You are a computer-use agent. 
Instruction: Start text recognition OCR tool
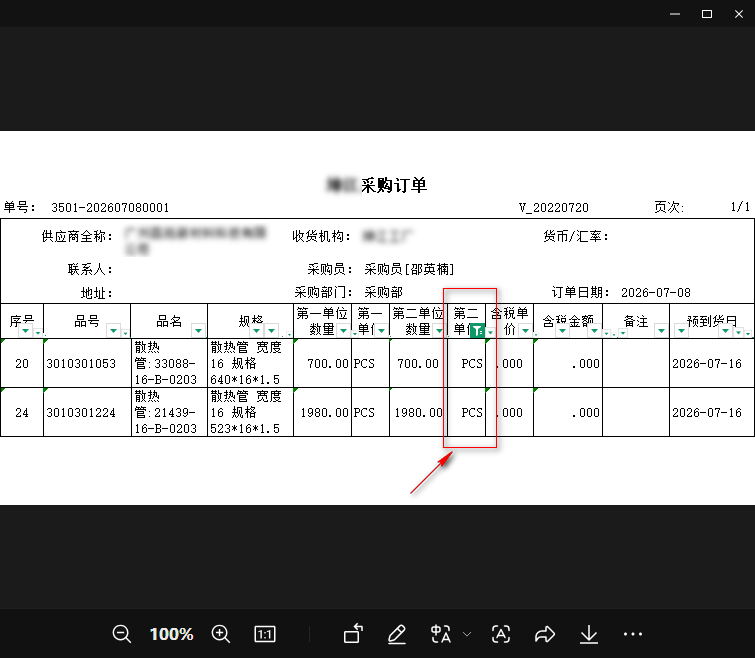point(501,634)
